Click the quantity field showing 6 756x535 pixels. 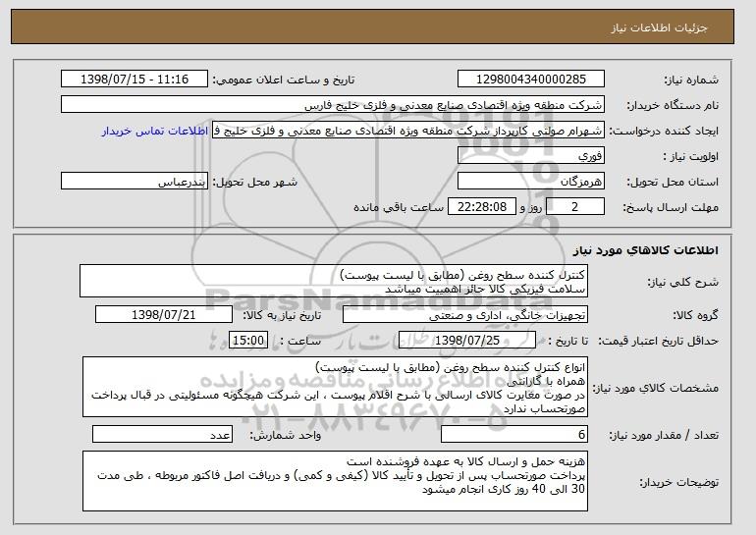pyautogui.click(x=514, y=434)
